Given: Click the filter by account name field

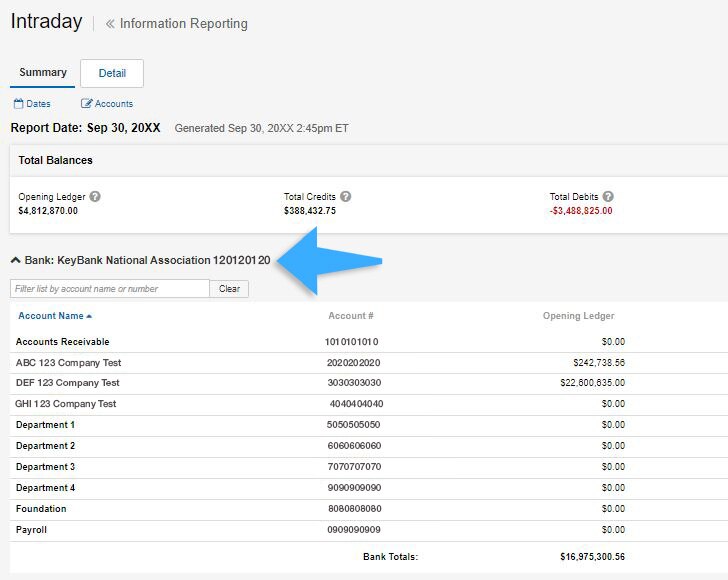Looking at the screenshot, I should [110, 288].
